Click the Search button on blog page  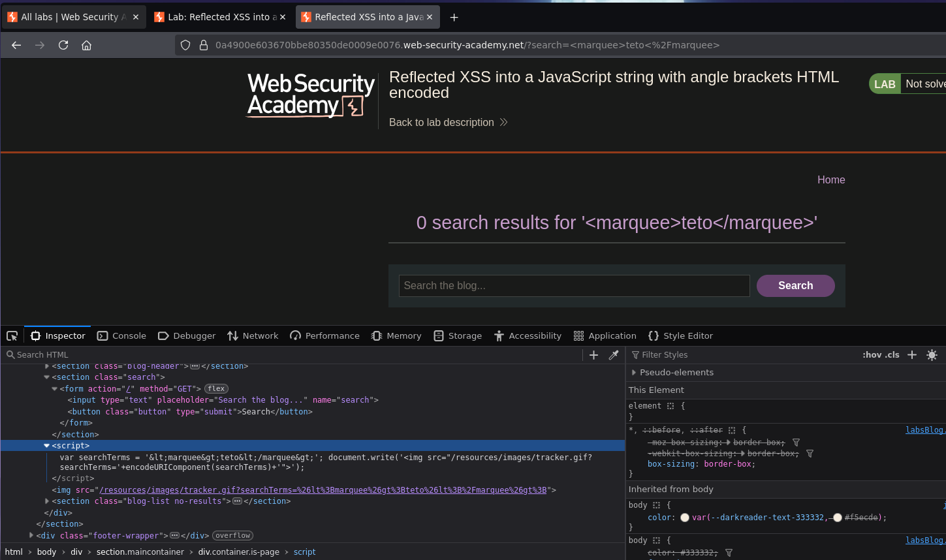point(795,286)
